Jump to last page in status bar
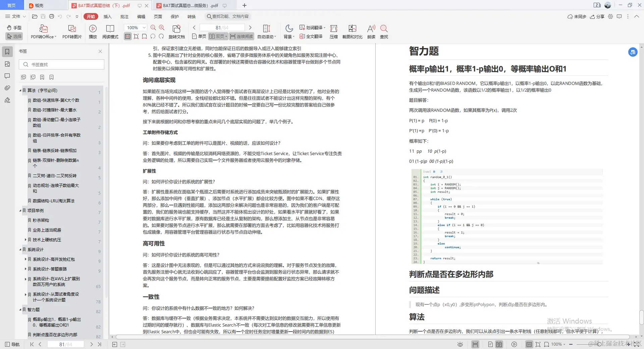Viewport: 644px width, 349px height. [x=100, y=344]
